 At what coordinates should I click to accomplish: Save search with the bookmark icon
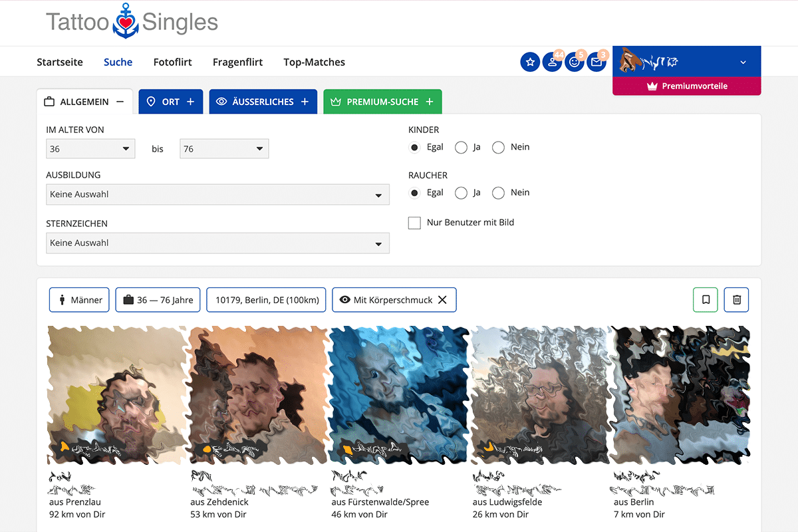706,300
